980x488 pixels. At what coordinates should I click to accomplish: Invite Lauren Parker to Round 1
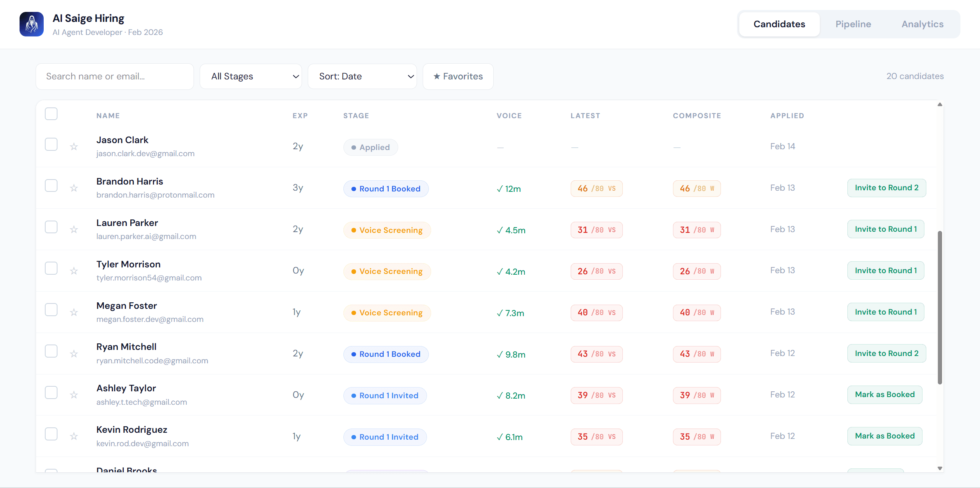click(x=886, y=229)
